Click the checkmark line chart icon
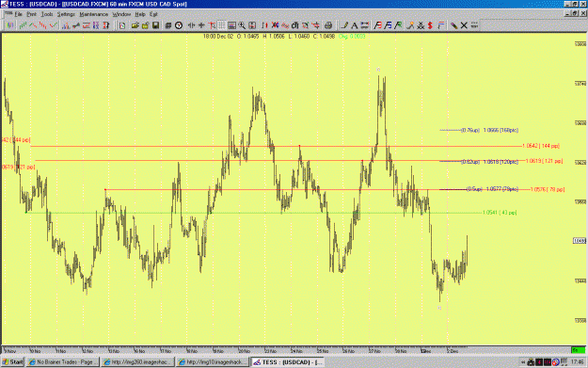The width and height of the screenshot is (588, 368). (x=54, y=25)
